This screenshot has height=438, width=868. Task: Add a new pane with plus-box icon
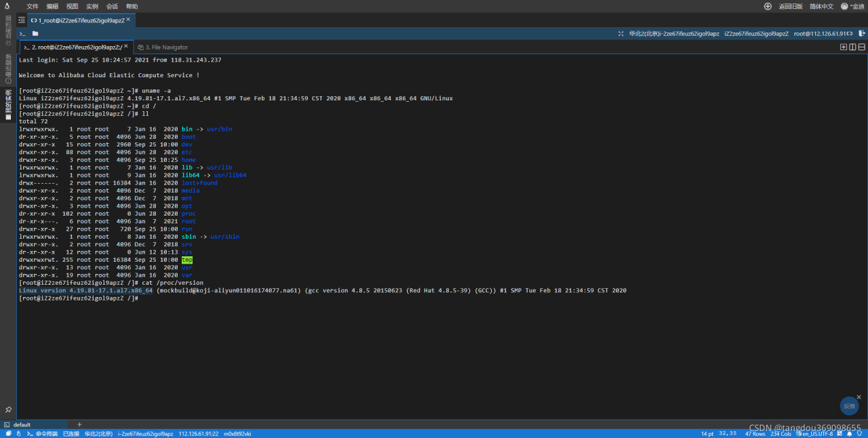pos(844,47)
